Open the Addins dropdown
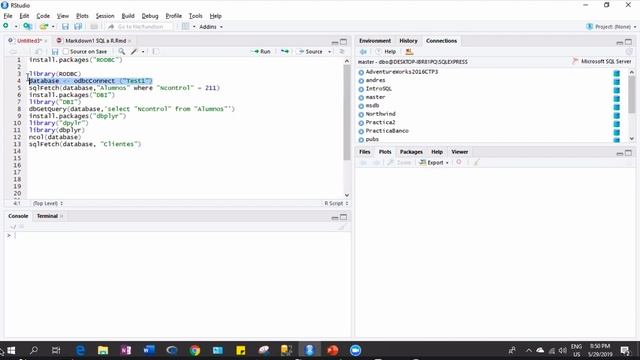 [x=211, y=27]
